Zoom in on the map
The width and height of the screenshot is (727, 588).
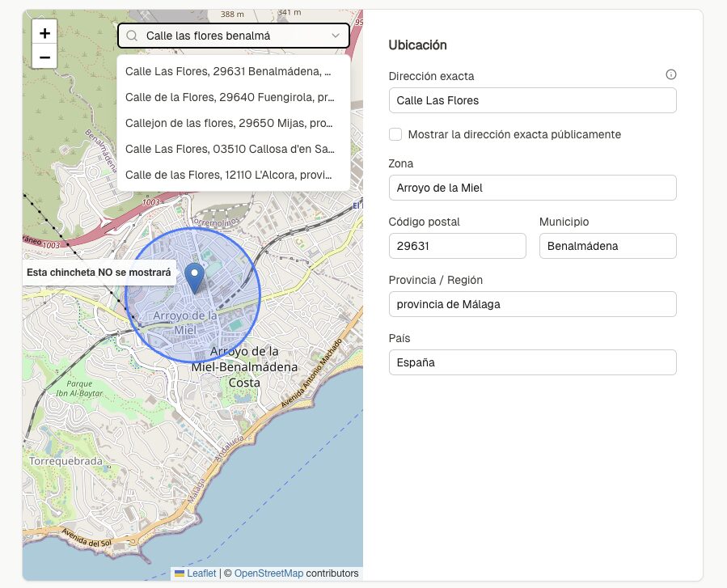click(44, 33)
